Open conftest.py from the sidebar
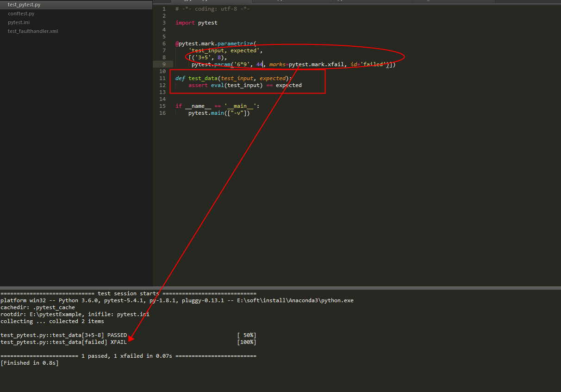This screenshot has height=392, width=561. [x=21, y=13]
